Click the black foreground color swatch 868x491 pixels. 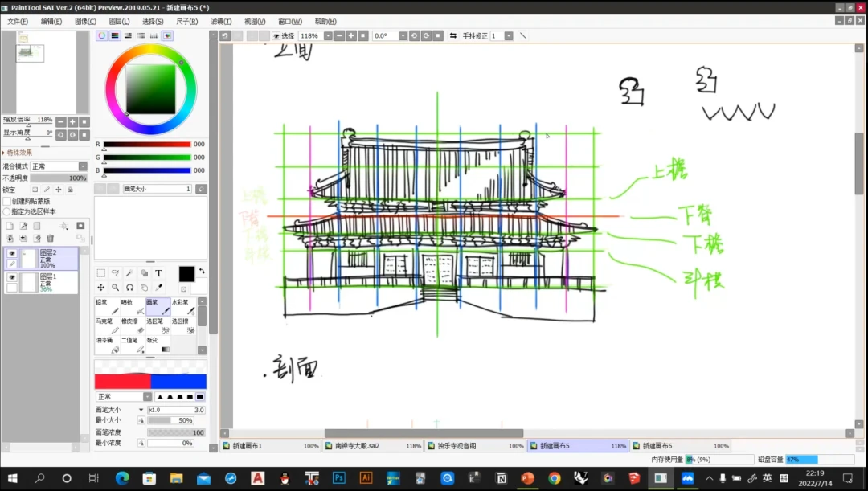(x=186, y=274)
